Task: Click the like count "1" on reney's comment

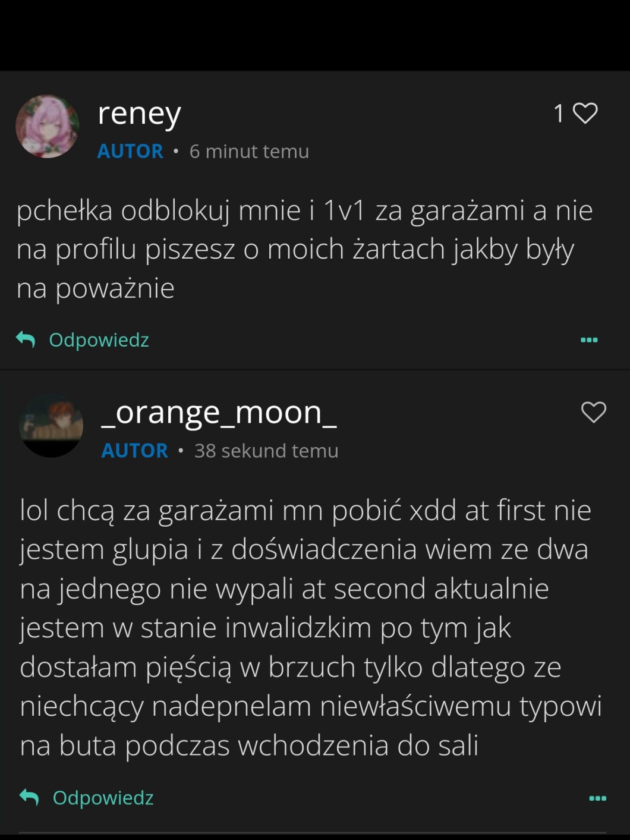Action: [x=559, y=114]
